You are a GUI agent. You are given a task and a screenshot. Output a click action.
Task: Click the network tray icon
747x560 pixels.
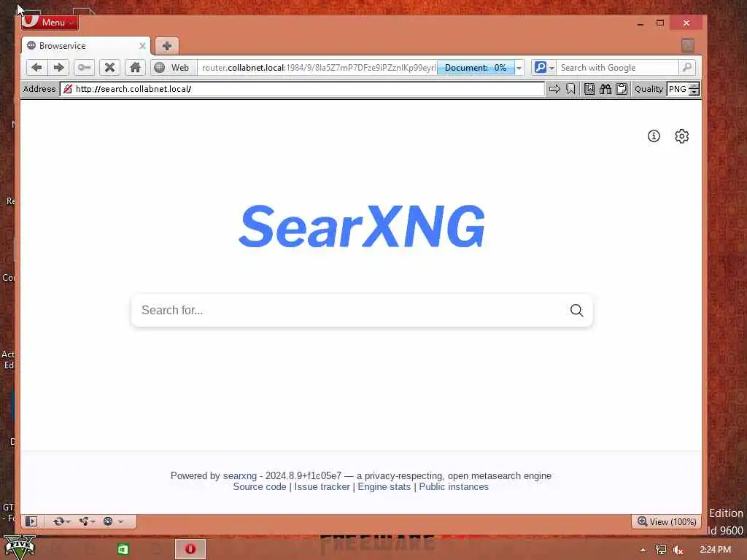(661, 550)
